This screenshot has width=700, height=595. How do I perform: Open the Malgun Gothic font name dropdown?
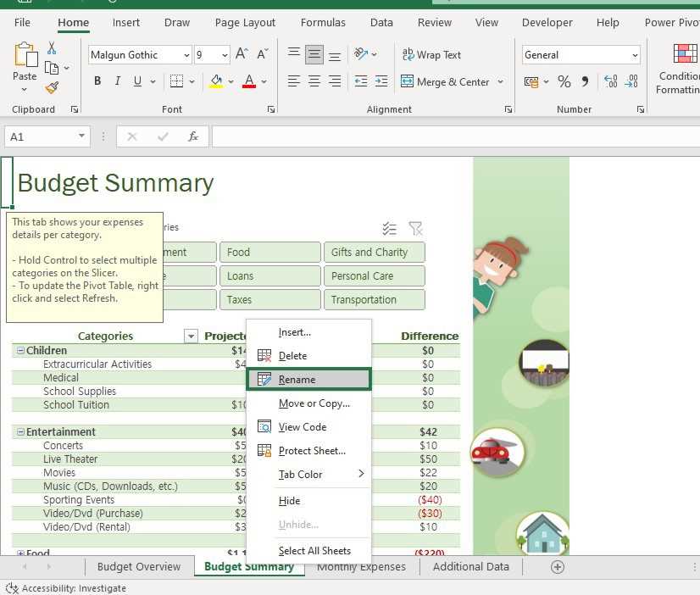[186, 55]
